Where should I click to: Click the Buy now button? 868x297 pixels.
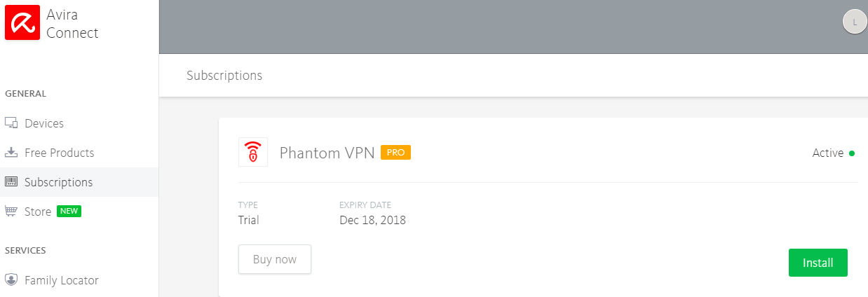tap(275, 259)
